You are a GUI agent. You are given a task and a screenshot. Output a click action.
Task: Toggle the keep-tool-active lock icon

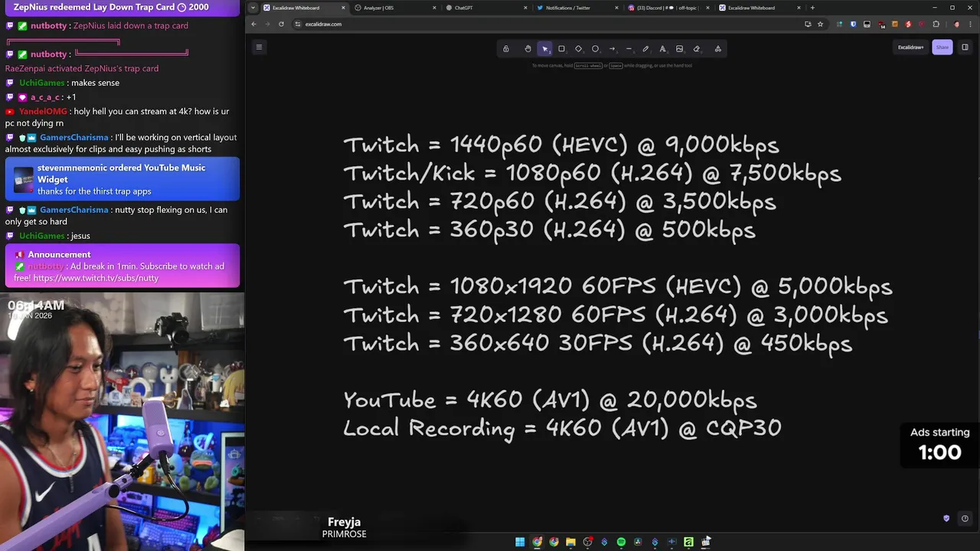[505, 48]
